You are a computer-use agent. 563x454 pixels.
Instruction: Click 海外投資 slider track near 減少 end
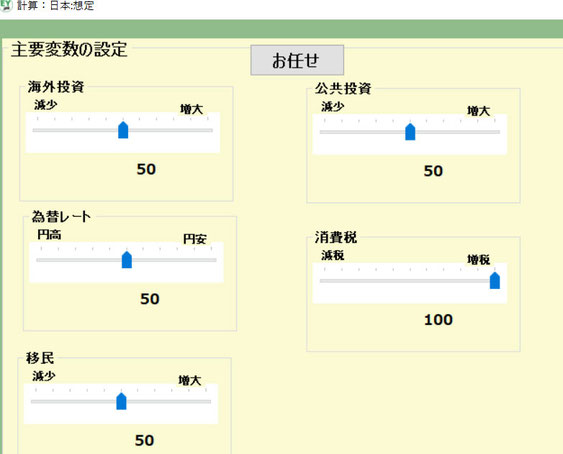50,130
